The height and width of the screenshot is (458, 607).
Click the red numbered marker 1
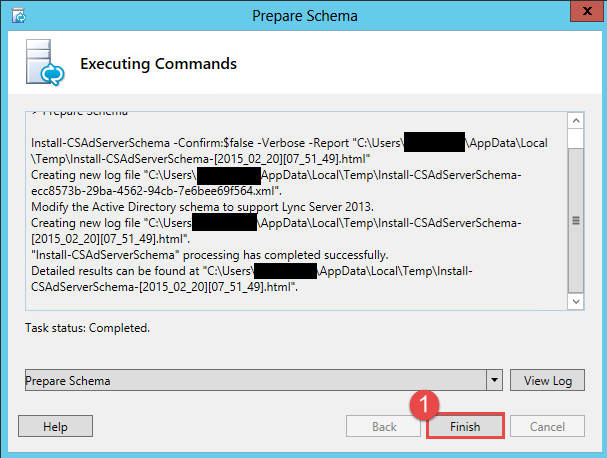427,406
